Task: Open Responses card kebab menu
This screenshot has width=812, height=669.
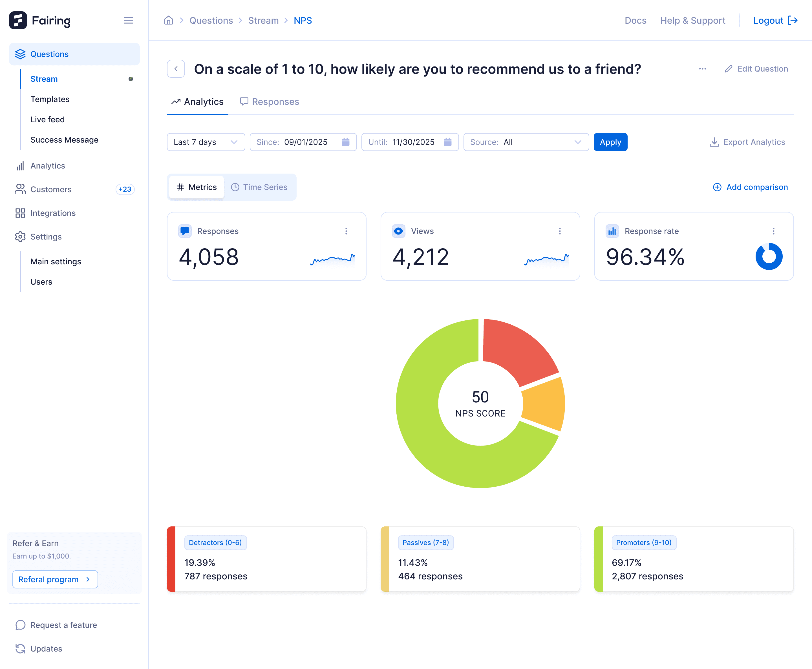Action: (x=346, y=231)
